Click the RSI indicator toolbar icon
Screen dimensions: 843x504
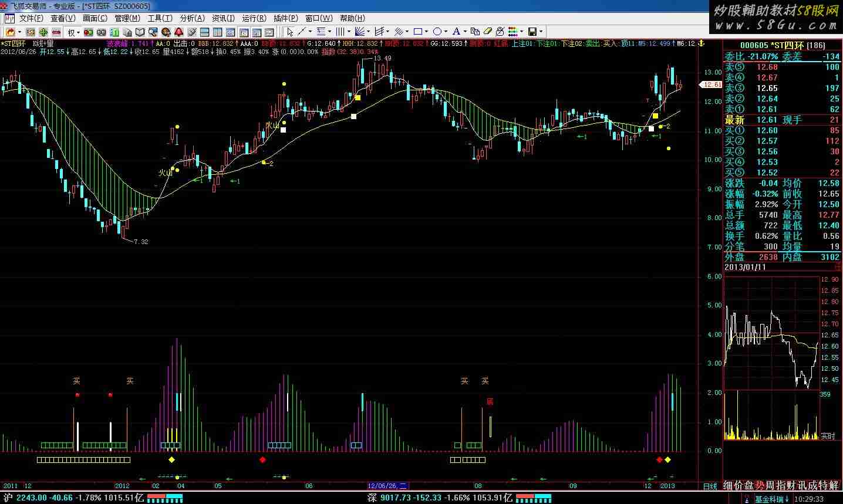click(31, 32)
